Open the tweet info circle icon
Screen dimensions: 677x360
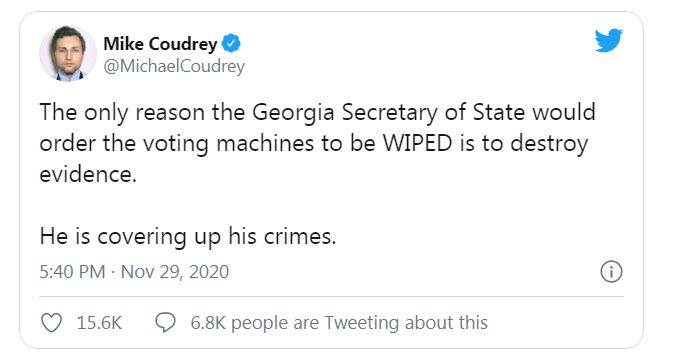point(611,272)
